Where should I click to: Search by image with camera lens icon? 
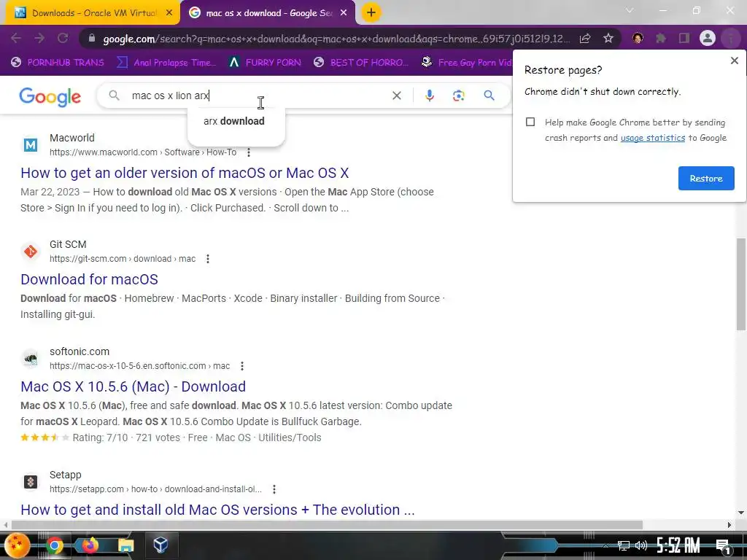pyautogui.click(x=458, y=96)
